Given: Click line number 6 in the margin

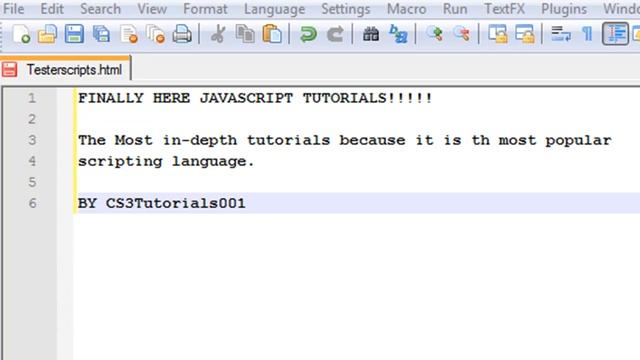Looking at the screenshot, I should click(32, 203).
